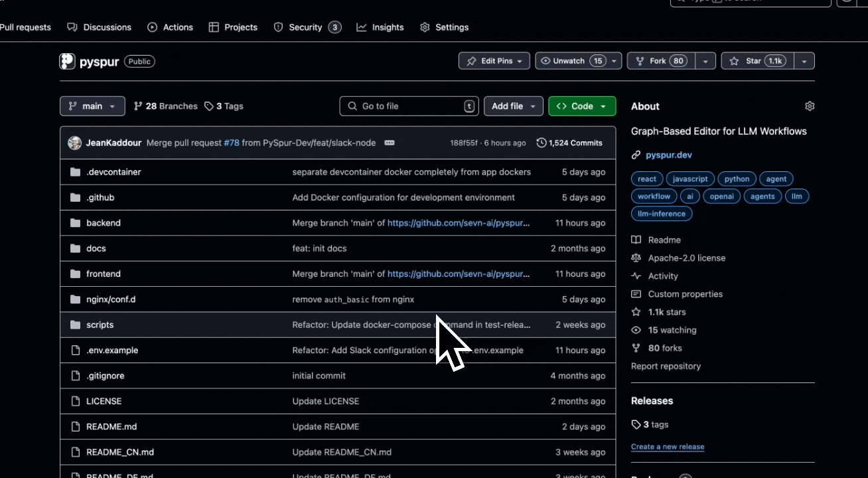Open the About section settings gear
868x478 pixels.
pos(809,106)
